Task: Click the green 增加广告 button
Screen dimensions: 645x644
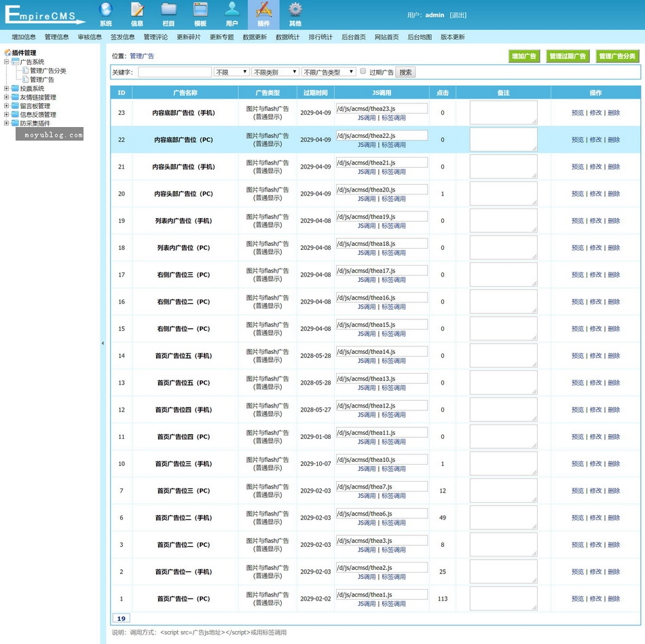Action: click(524, 56)
